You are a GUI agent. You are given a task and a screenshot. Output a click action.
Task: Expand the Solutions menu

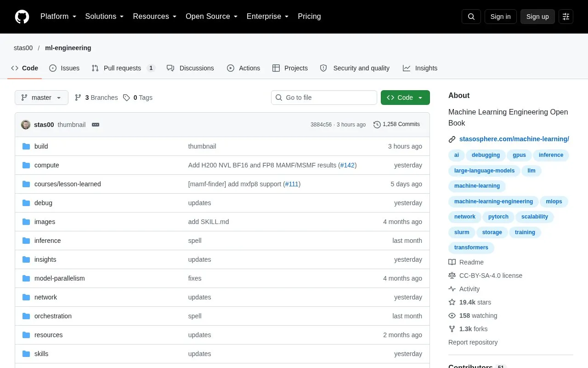105,17
